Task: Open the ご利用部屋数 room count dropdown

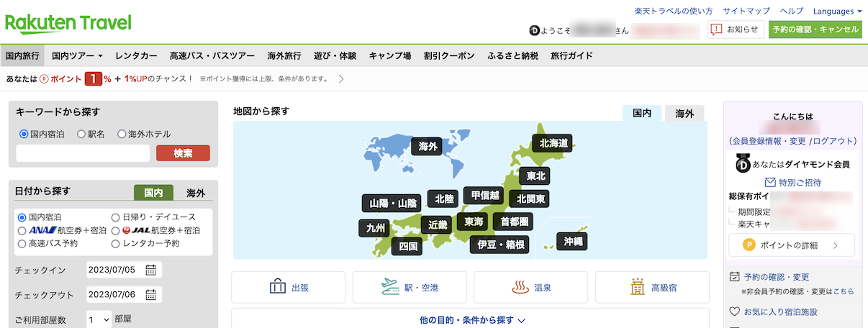Action: pyautogui.click(x=99, y=319)
